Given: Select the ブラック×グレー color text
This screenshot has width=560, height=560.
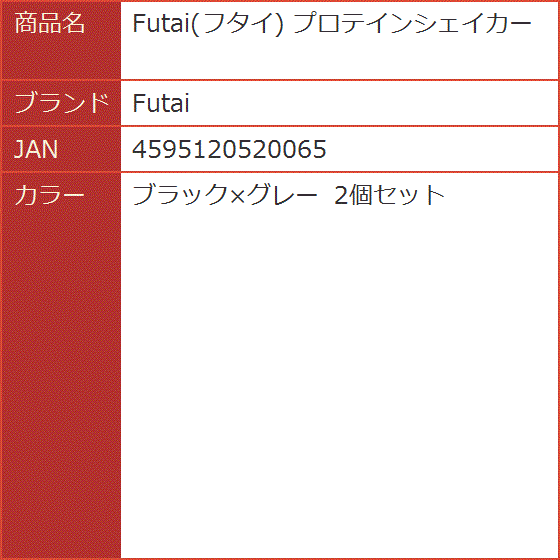Looking at the screenshot, I should [x=225, y=195].
